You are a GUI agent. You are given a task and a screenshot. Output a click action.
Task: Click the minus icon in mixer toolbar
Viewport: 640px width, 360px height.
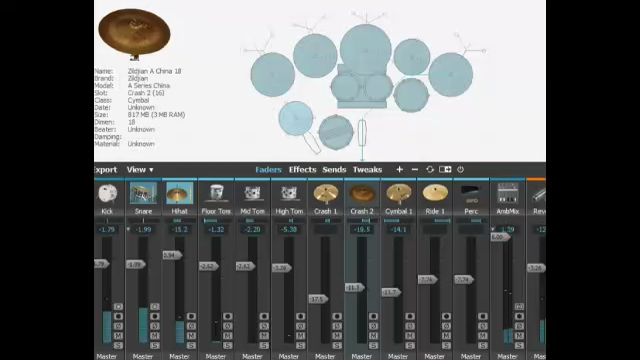point(415,169)
